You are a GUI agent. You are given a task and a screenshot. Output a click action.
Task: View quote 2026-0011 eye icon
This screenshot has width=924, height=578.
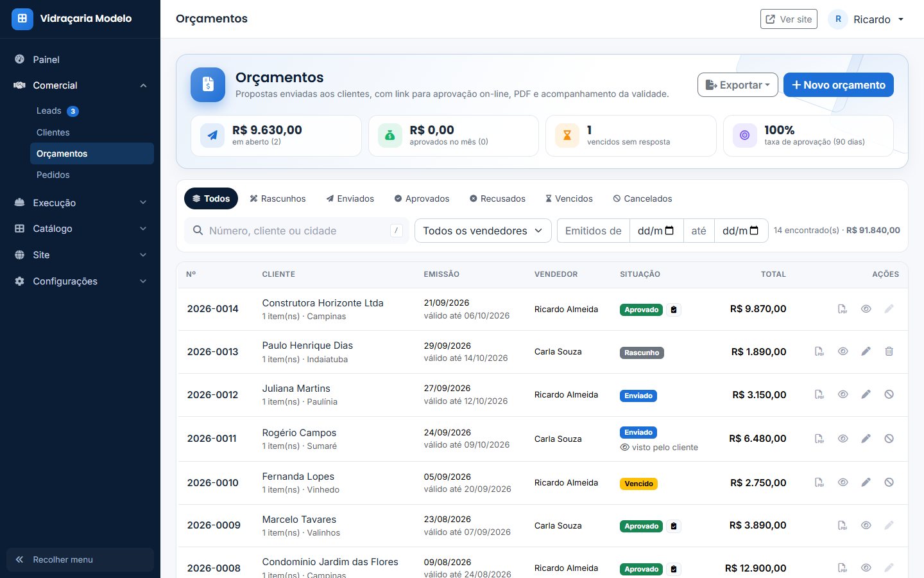point(843,439)
